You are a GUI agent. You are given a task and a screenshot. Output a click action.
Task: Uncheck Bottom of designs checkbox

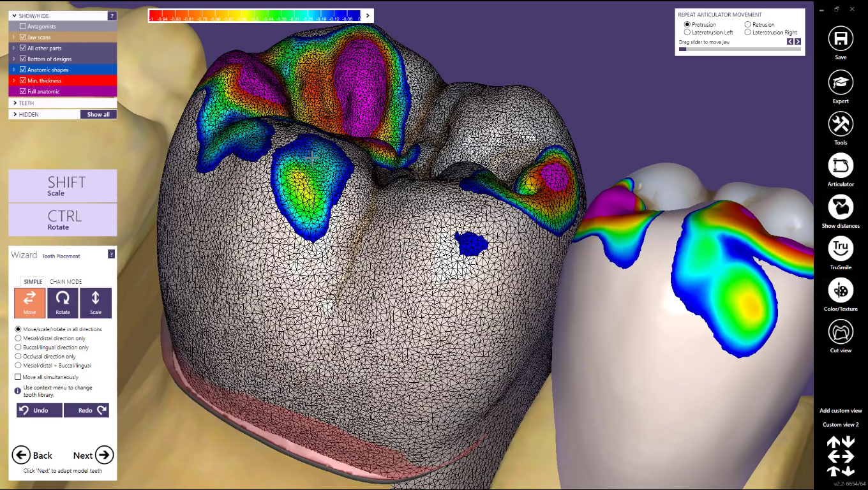pos(23,59)
